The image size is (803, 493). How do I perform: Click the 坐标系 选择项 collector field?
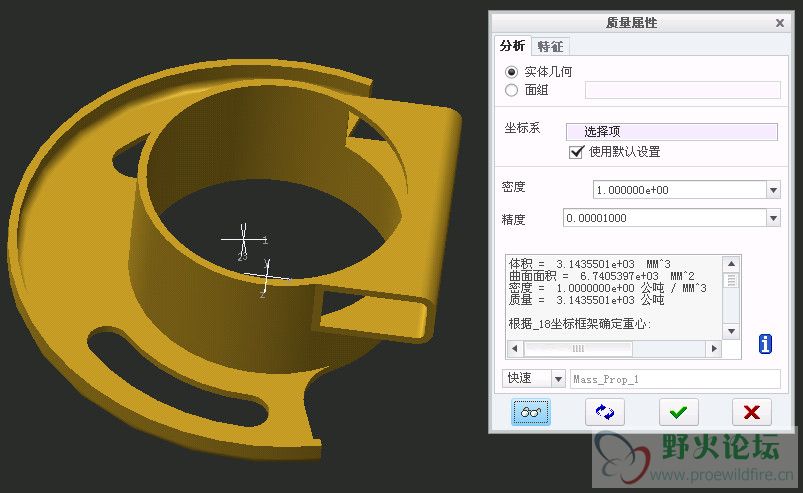tap(671, 132)
